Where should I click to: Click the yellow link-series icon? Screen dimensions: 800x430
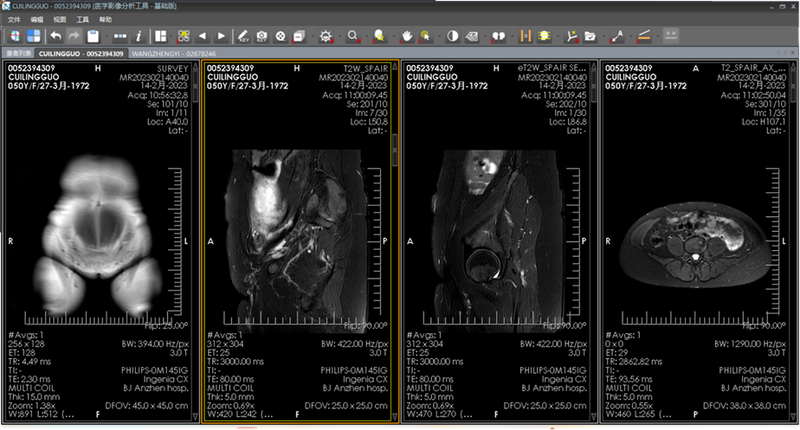(x=183, y=36)
